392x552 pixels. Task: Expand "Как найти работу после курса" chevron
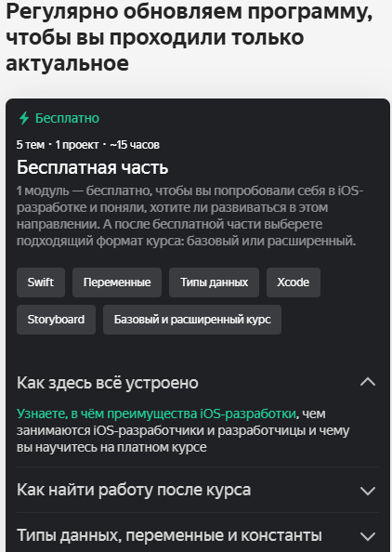(x=368, y=491)
